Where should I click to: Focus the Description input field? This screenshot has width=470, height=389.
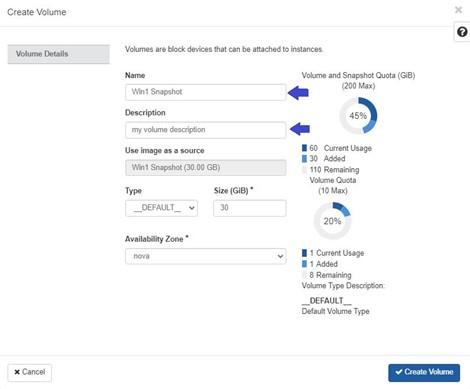206,130
